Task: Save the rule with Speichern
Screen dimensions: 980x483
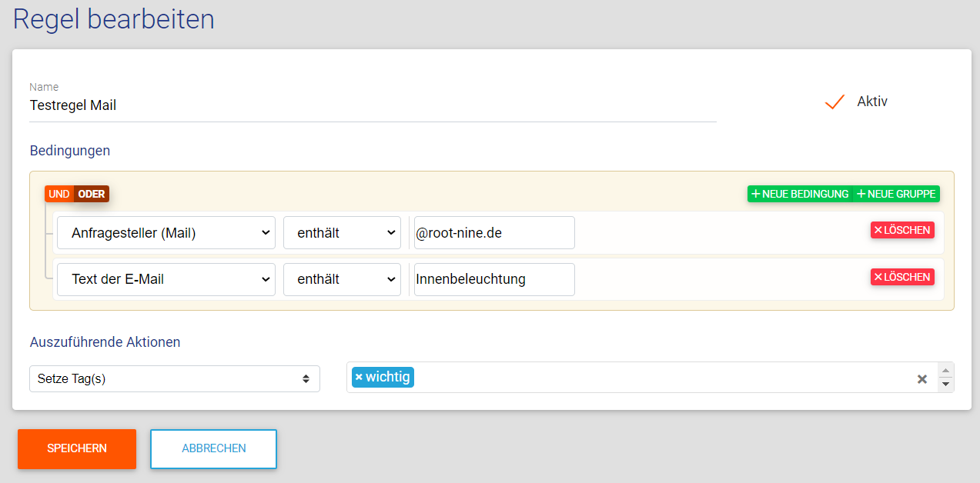Action: tap(77, 448)
